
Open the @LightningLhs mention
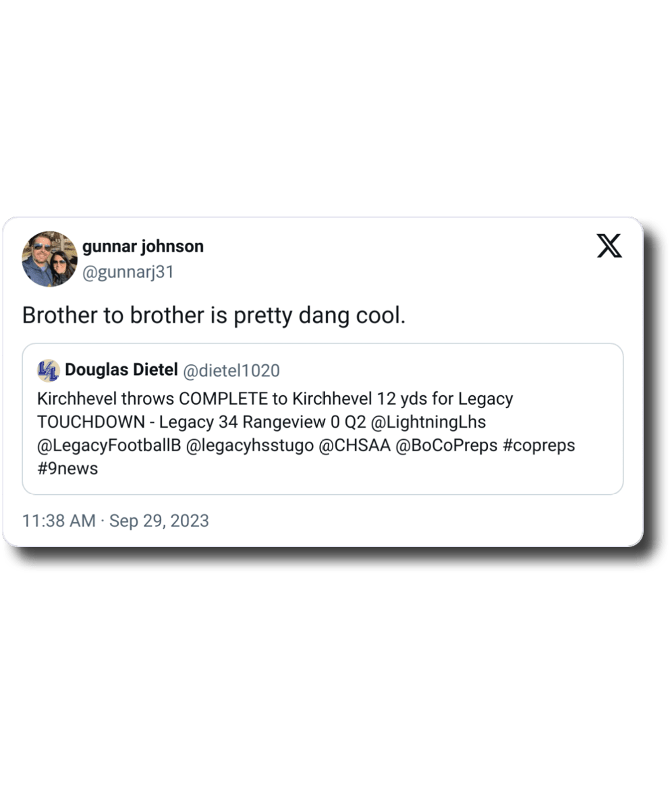pyautogui.click(x=428, y=422)
